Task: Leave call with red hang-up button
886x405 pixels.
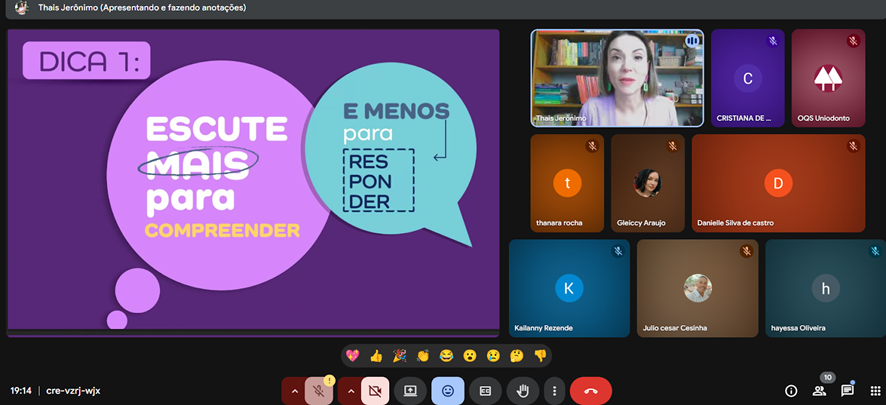Action: pos(591,391)
